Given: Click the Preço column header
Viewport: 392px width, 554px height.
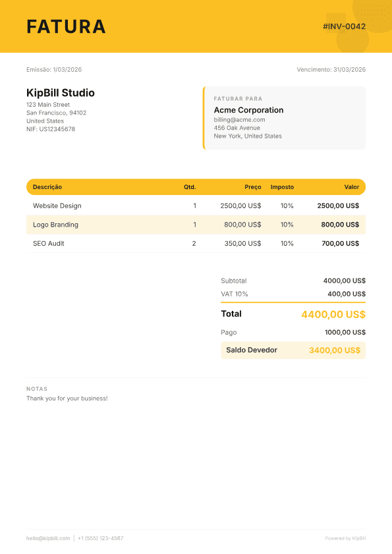Looking at the screenshot, I should click(253, 187).
